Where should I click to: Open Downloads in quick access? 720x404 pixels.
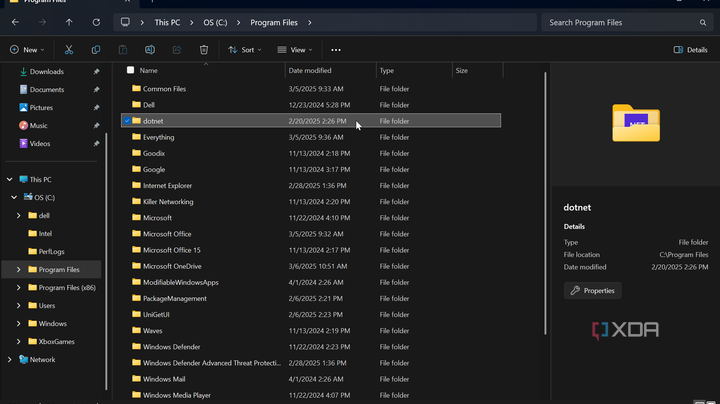click(x=46, y=72)
